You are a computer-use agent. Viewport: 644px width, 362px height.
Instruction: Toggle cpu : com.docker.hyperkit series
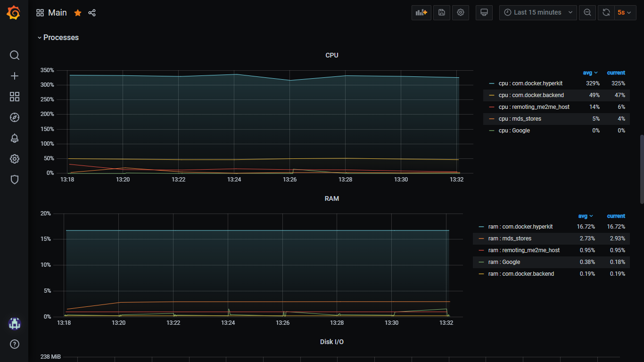point(530,83)
